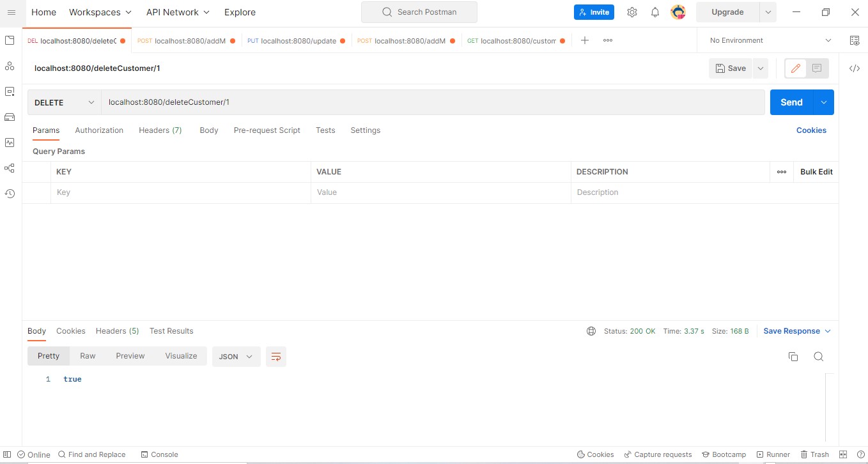Toggle the comments panel

(816, 68)
